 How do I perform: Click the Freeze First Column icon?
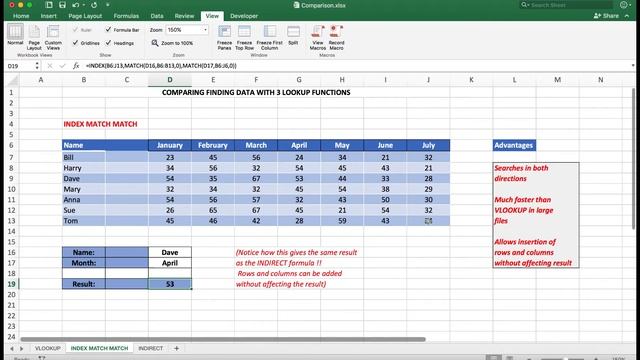(269, 32)
